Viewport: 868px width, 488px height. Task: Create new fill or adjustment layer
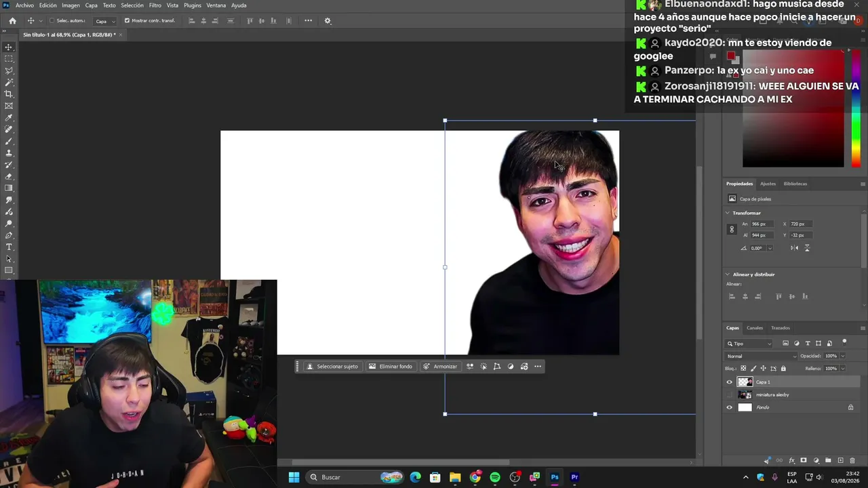[816, 461]
